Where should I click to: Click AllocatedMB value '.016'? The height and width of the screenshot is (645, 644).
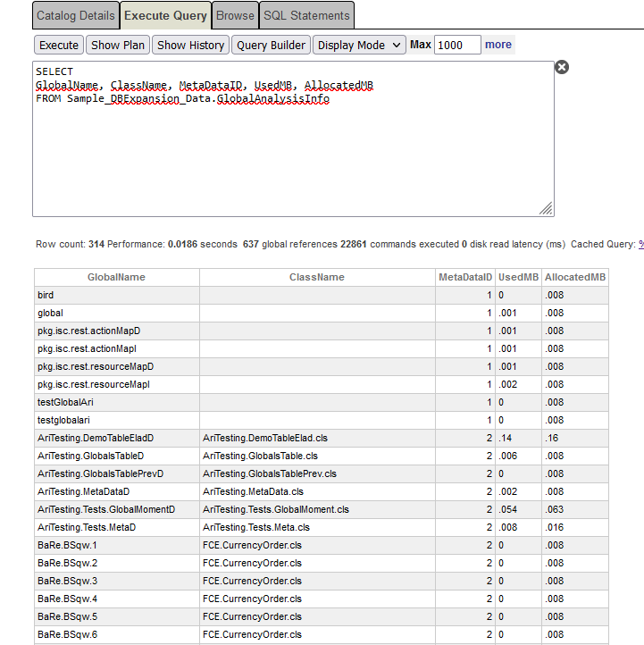click(575, 528)
